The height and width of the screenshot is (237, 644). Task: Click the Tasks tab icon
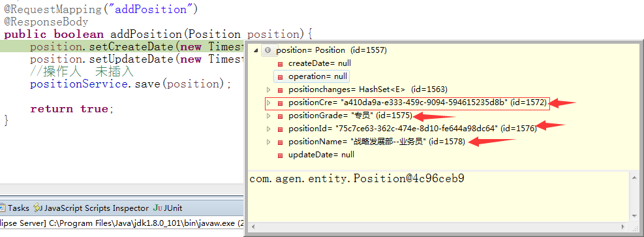(3, 208)
